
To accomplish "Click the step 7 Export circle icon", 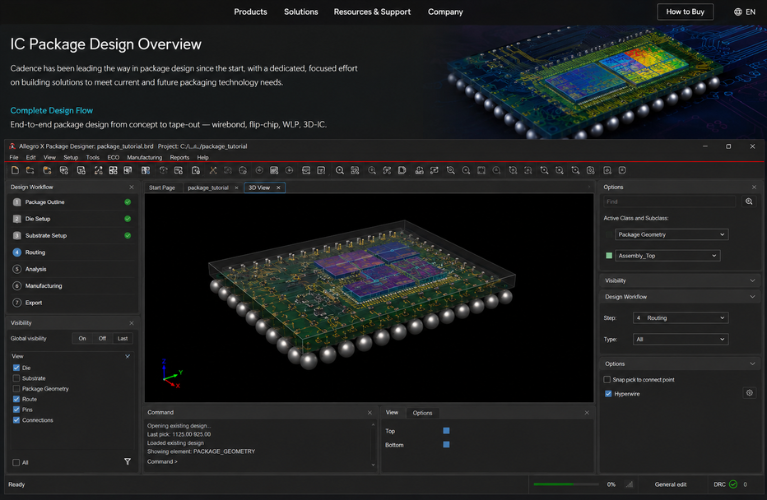I will (17, 302).
